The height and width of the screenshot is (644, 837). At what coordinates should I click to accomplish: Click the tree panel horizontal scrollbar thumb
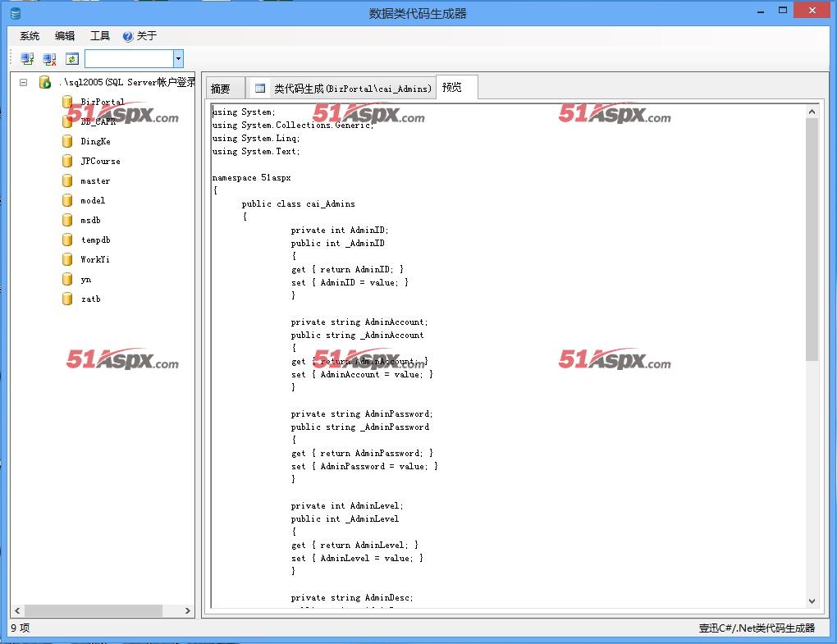[94, 610]
